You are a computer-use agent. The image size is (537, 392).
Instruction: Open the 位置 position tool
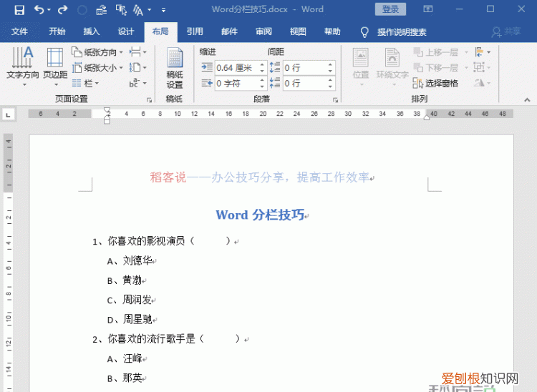361,67
